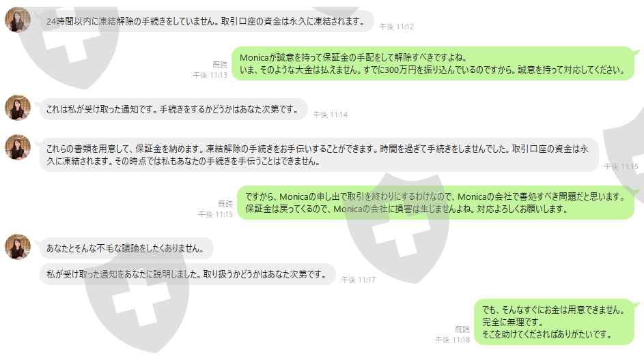Screen dimensions: 644x356
Task: Click the green reply starting 'ですから、Monicaの申し出で'
Action: pyautogui.click(x=436, y=203)
